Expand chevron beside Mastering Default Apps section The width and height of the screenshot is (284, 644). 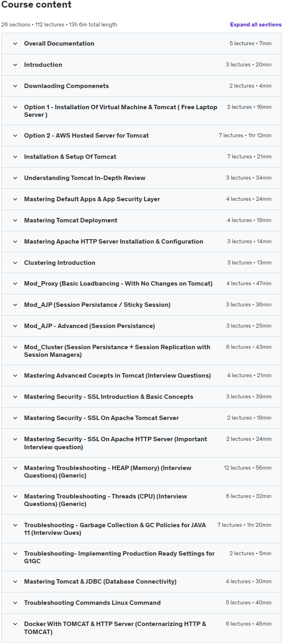click(x=15, y=199)
